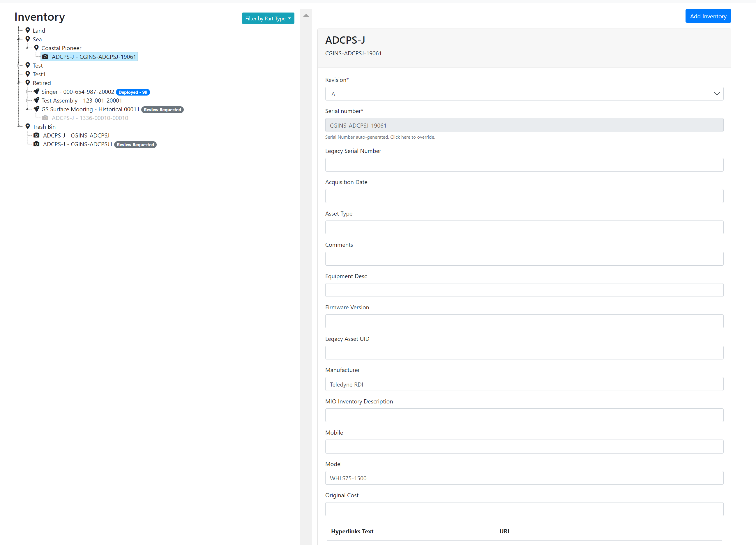The height and width of the screenshot is (545, 756).
Task: Select the Deployed - 99 status badge on Singer
Action: click(133, 92)
